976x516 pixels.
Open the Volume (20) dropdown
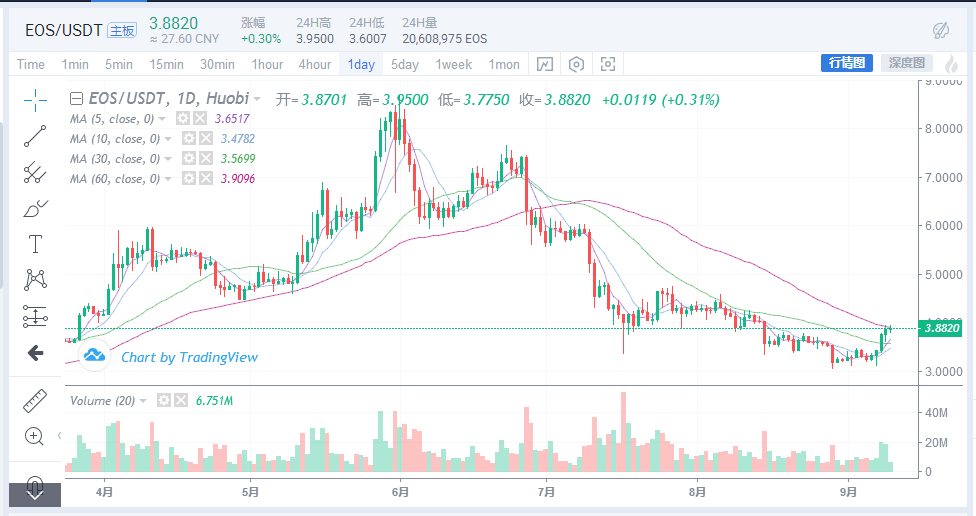pyautogui.click(x=143, y=400)
